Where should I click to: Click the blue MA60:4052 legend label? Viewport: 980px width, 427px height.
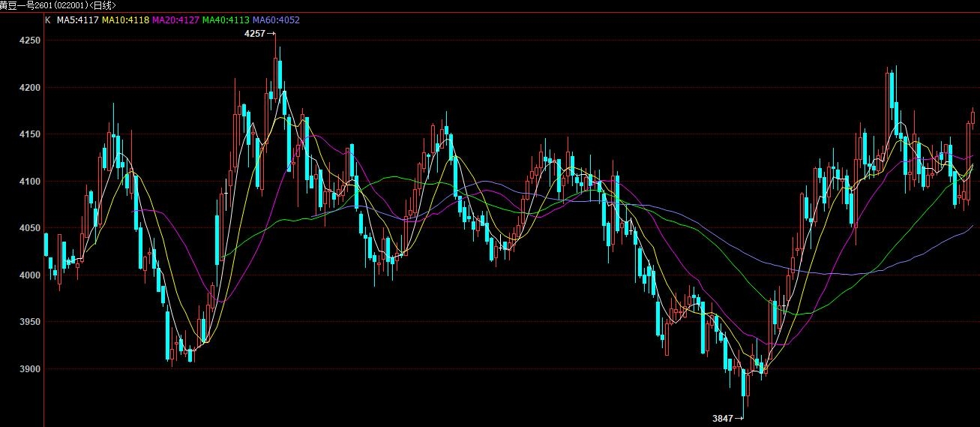point(276,20)
